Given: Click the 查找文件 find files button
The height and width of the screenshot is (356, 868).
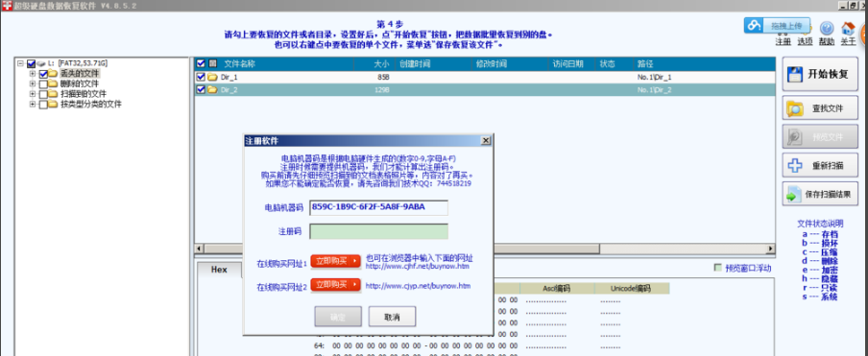Looking at the screenshot, I should [x=820, y=108].
